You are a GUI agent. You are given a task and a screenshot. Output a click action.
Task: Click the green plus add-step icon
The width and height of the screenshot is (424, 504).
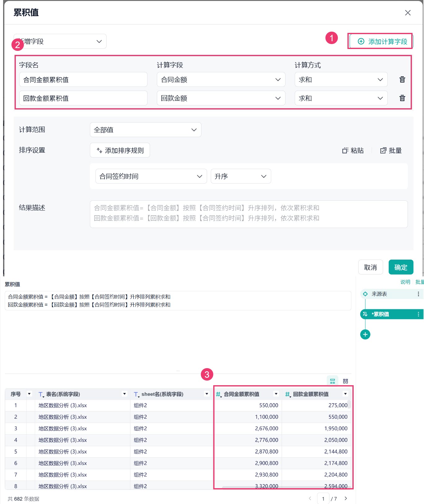point(365,334)
